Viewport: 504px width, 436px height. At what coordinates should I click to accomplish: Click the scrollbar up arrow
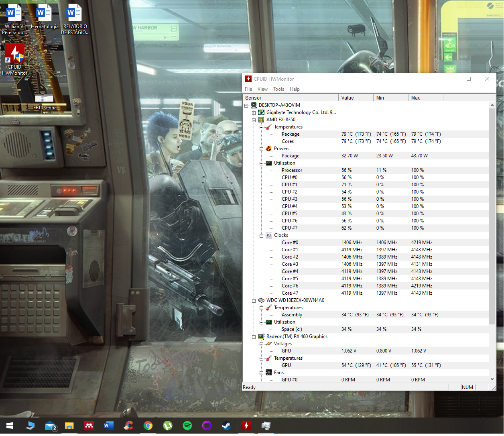click(492, 105)
